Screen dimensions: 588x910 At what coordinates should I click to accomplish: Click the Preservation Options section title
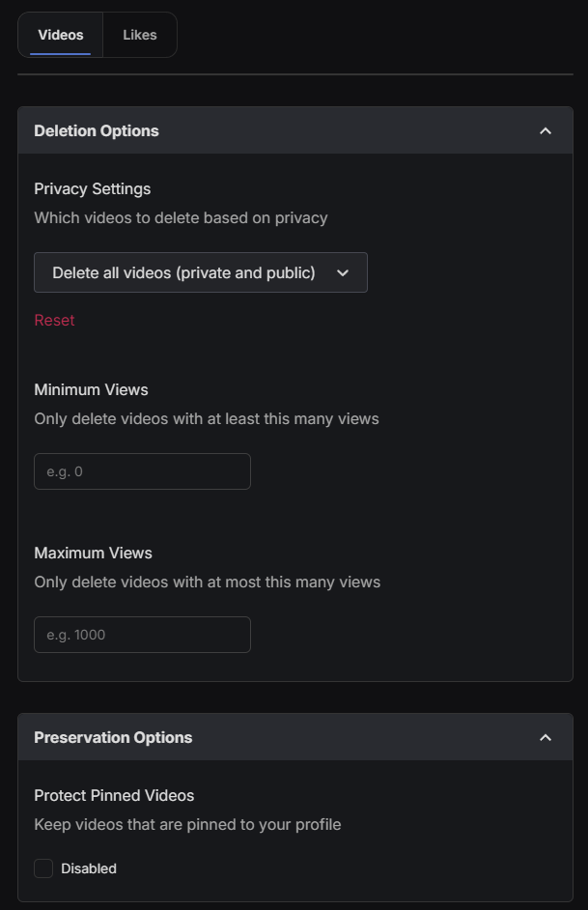(x=113, y=737)
